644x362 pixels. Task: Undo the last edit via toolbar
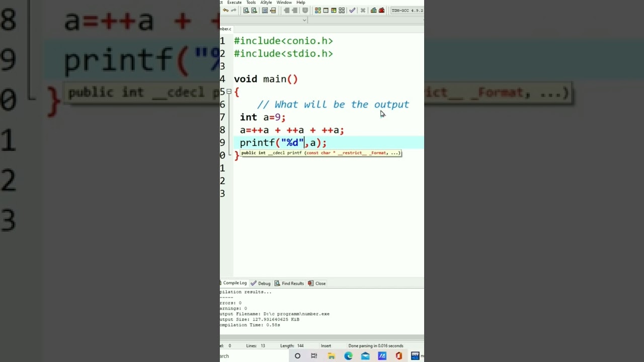click(225, 10)
